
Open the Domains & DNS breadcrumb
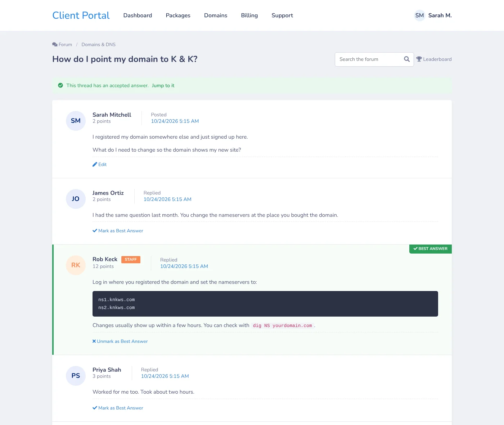99,45
